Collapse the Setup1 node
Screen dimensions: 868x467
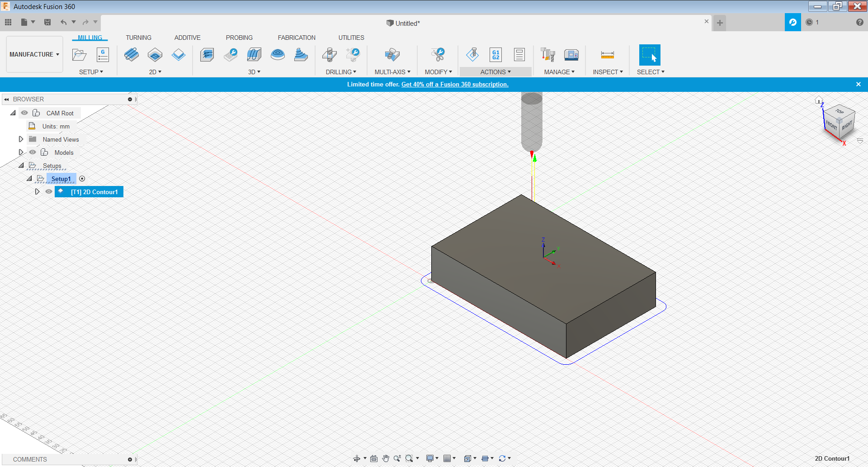(x=29, y=179)
